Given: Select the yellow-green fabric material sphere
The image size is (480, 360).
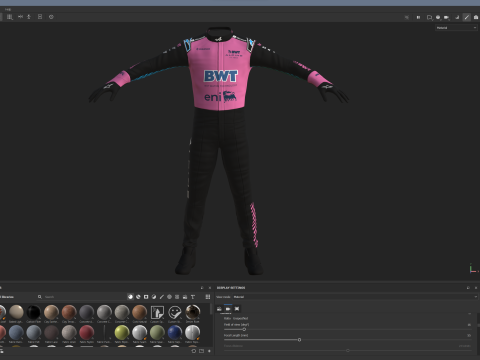Looking at the screenshot, I should [122, 332].
